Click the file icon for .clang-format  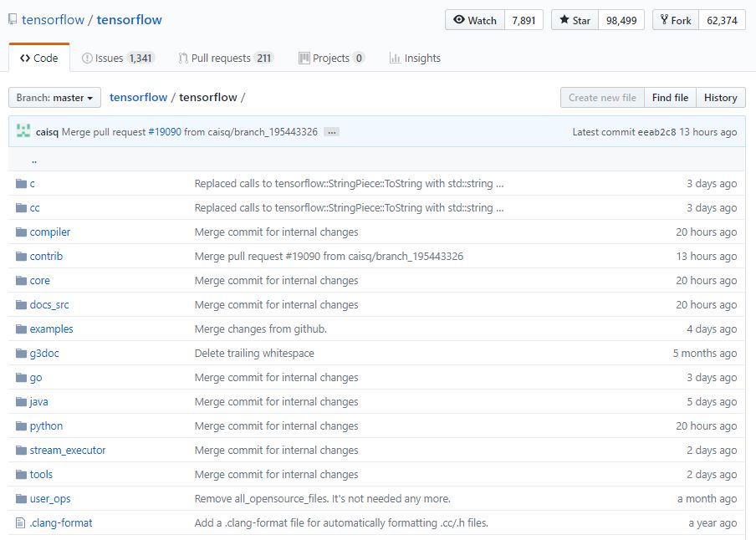20,522
